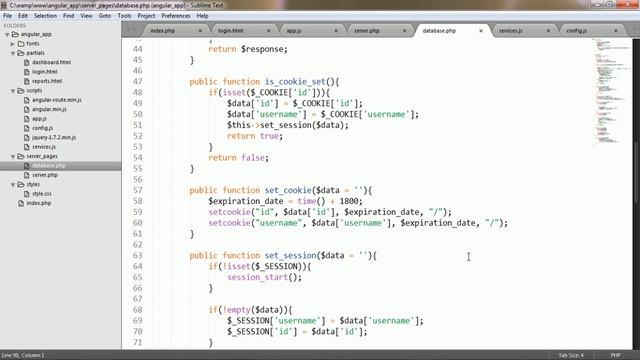Screen dimensions: 640x360
Task: Click the partials folder icon
Action: (x=21, y=53)
